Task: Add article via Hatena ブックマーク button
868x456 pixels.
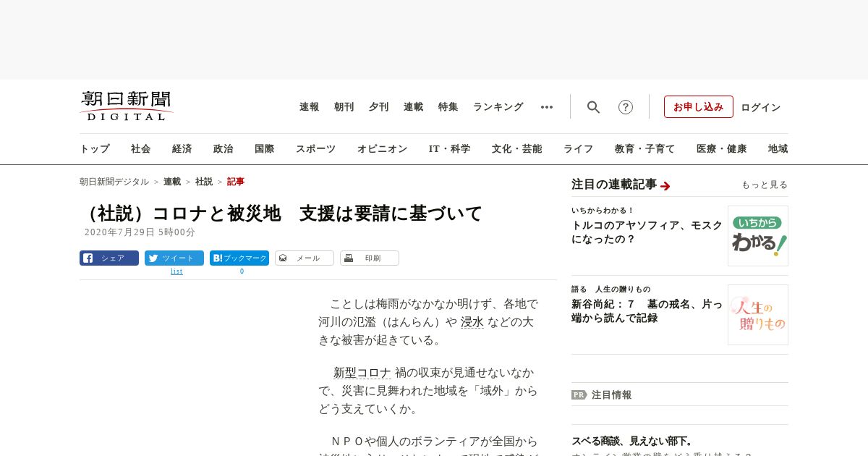Action: coord(239,258)
